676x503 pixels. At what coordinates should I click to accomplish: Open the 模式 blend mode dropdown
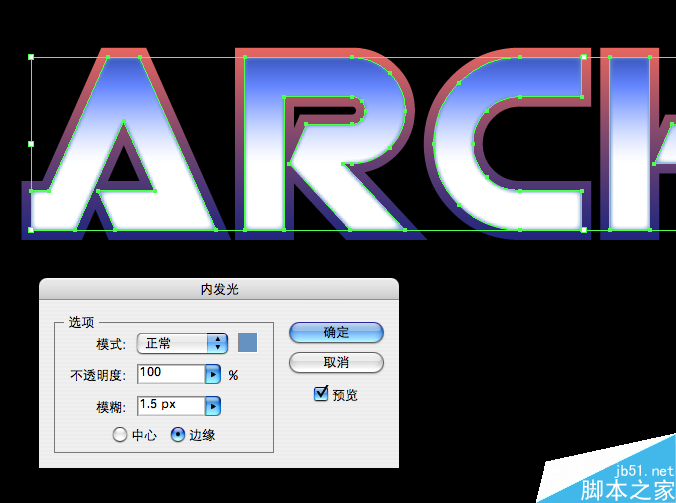(x=182, y=344)
